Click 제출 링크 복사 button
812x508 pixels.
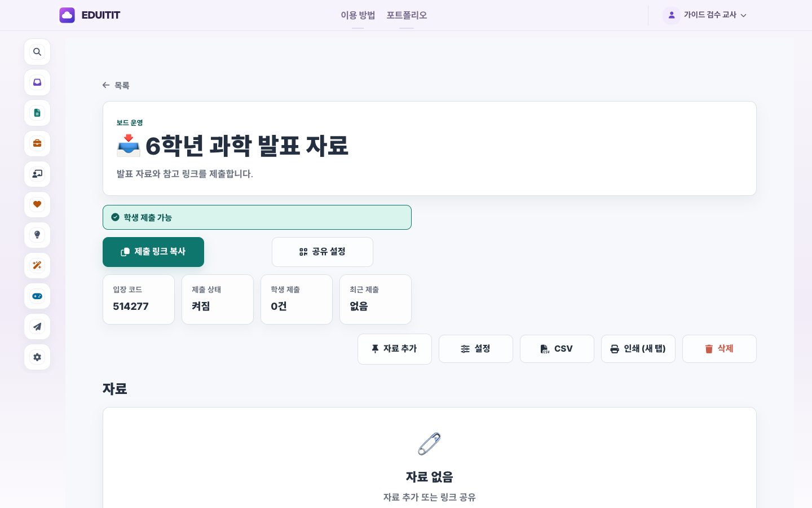(x=153, y=252)
